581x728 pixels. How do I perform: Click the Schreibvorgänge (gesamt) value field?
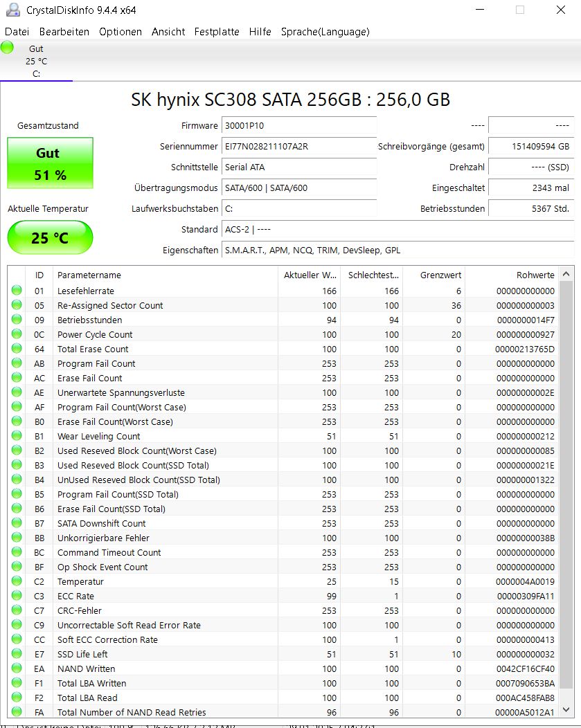coord(531,146)
